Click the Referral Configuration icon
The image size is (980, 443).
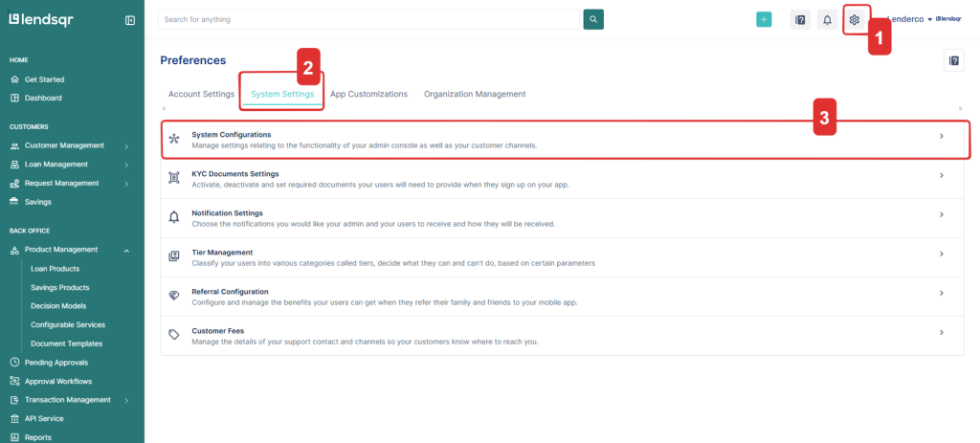tap(174, 296)
